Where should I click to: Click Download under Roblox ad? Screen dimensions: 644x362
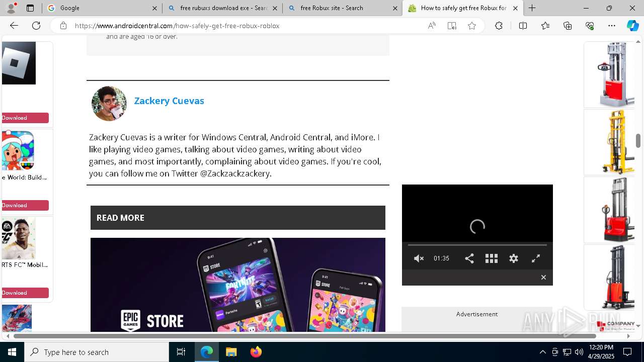coord(25,118)
